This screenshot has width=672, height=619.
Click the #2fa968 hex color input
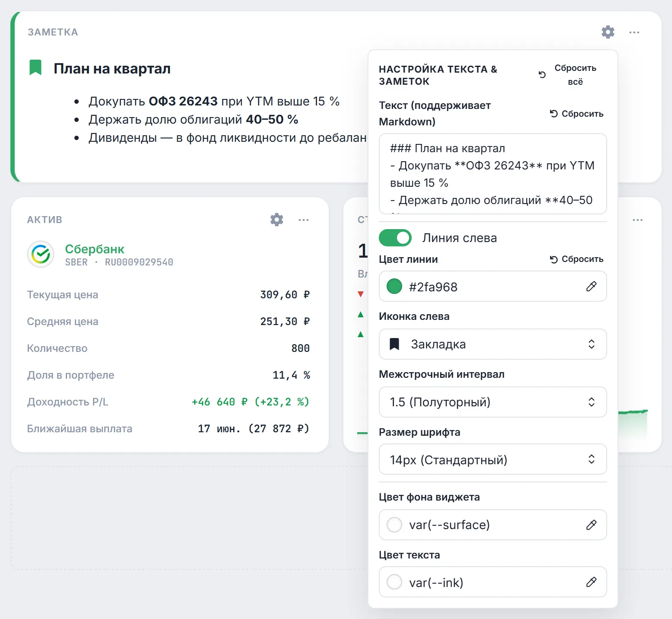(493, 287)
